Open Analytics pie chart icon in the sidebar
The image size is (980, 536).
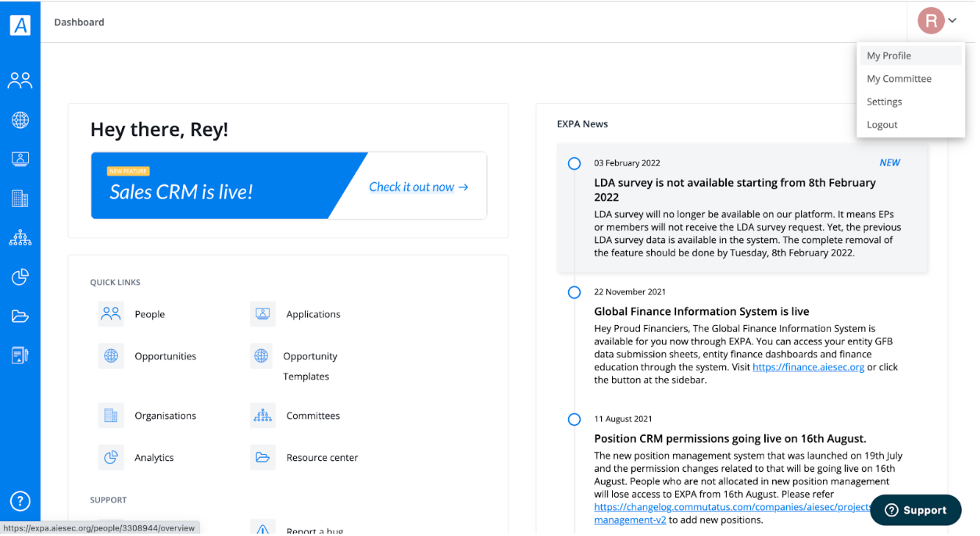pyautogui.click(x=20, y=277)
